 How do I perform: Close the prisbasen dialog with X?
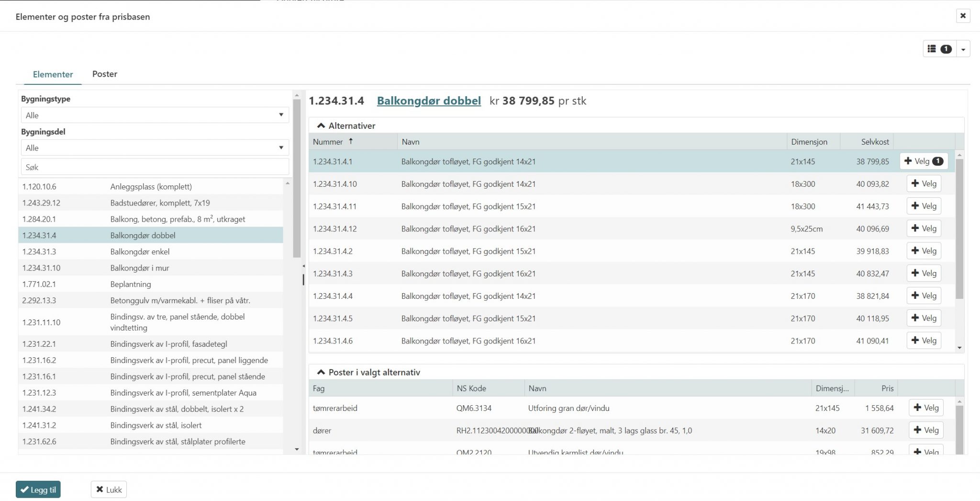coord(963,16)
